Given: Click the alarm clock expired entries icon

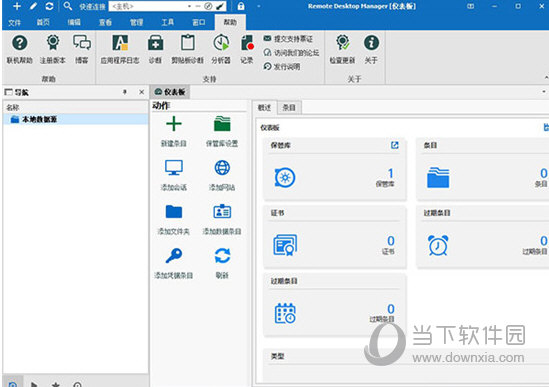Looking at the screenshot, I should click(x=438, y=245).
